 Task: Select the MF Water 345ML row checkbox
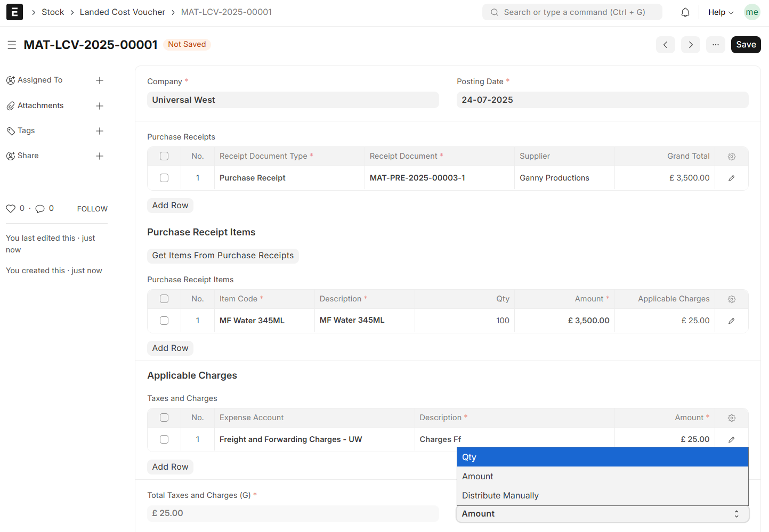pyautogui.click(x=164, y=321)
